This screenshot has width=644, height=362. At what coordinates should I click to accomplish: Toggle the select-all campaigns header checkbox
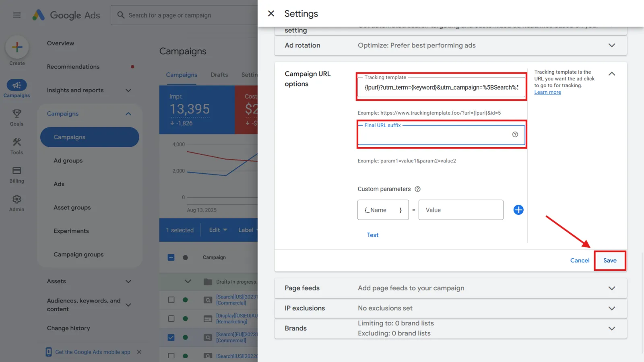point(171,257)
